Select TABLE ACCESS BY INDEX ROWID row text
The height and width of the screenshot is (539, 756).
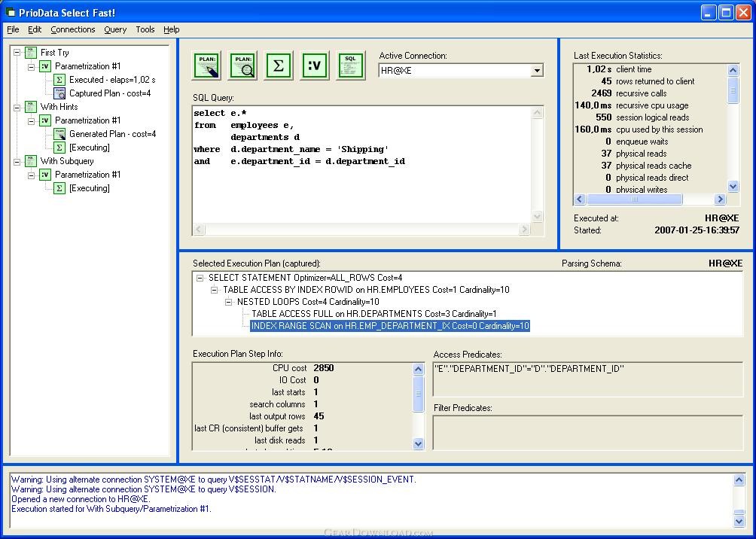tap(366, 290)
